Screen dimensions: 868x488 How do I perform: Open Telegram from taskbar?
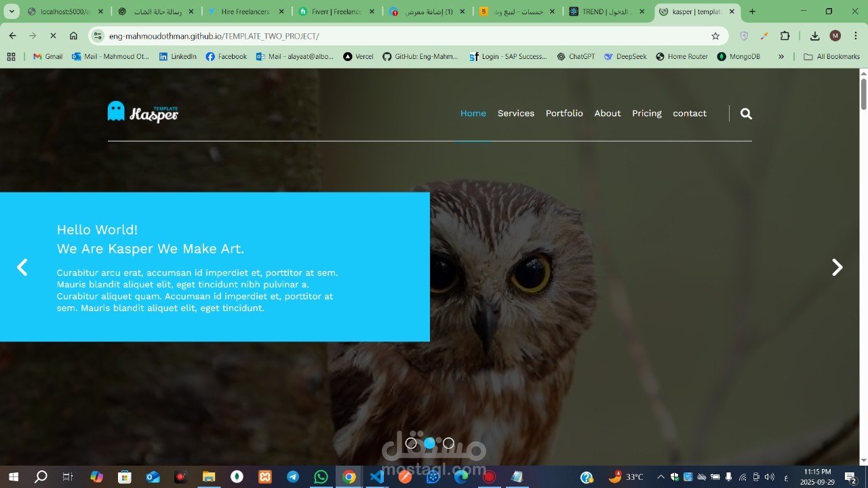point(293,477)
